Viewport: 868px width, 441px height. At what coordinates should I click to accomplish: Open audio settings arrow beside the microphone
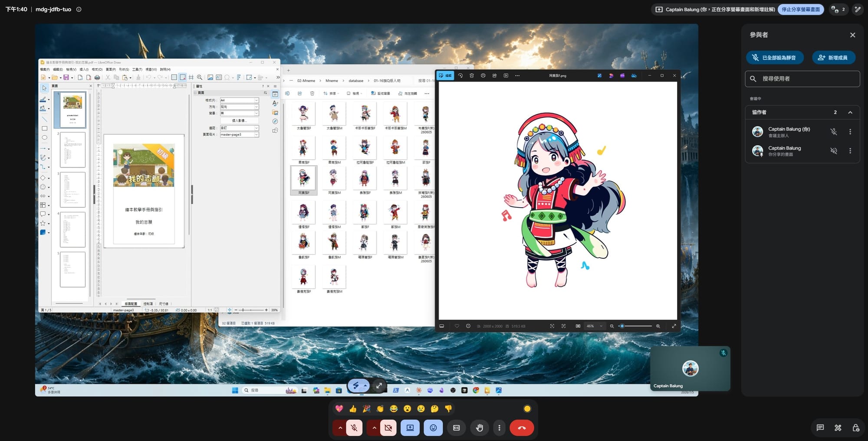(340, 428)
